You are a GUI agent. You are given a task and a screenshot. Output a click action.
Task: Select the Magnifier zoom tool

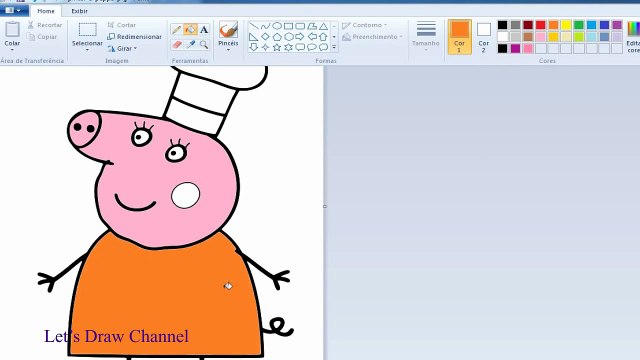[204, 44]
